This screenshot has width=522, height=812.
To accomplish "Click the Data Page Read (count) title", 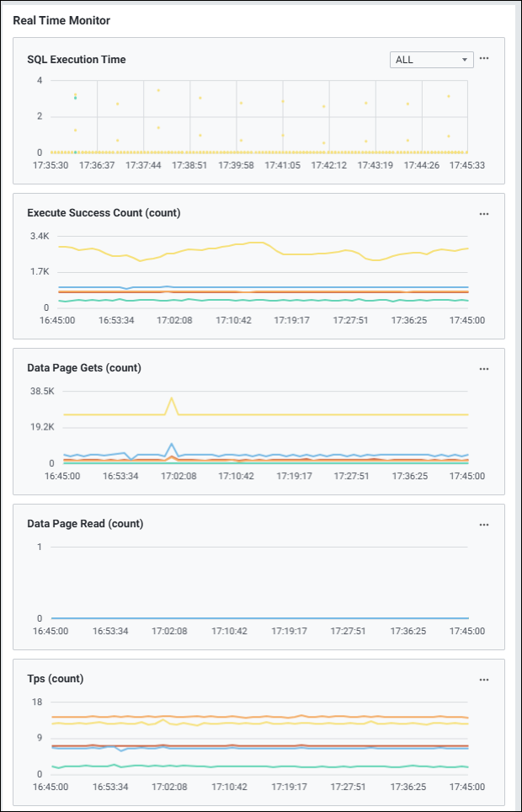I will [x=85, y=523].
